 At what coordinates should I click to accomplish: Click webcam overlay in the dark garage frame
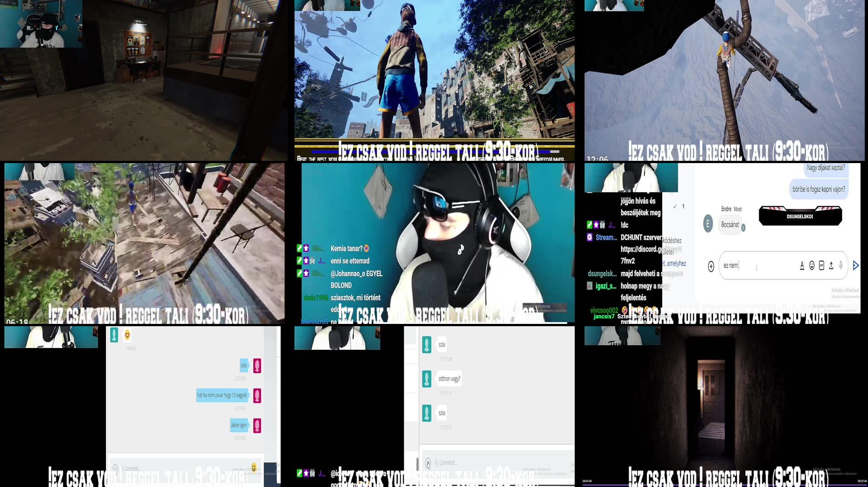(41, 24)
